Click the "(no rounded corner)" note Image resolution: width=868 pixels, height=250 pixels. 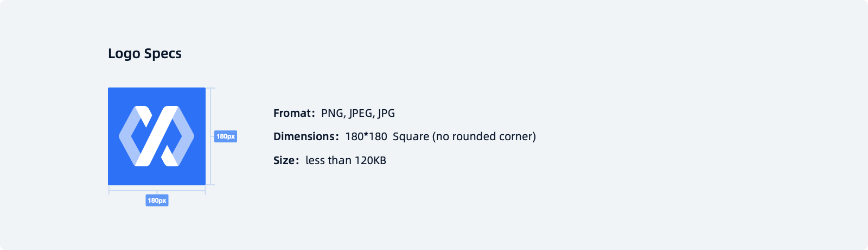(484, 136)
